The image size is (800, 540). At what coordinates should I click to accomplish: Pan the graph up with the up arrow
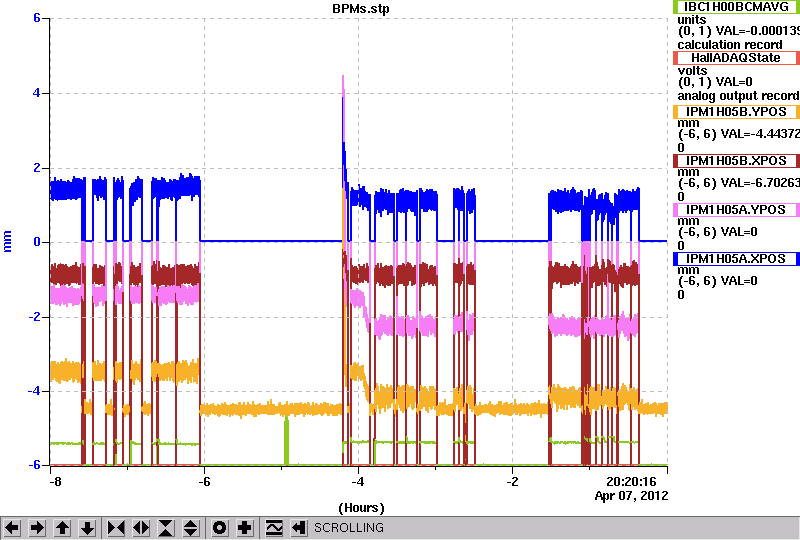(x=62, y=528)
